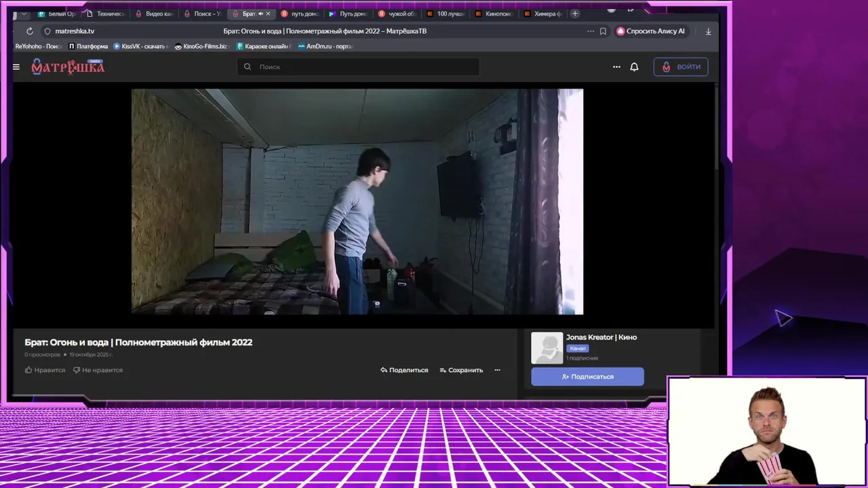868x488 pixels.
Task: Open the Платформа bookmark
Action: coord(88,46)
